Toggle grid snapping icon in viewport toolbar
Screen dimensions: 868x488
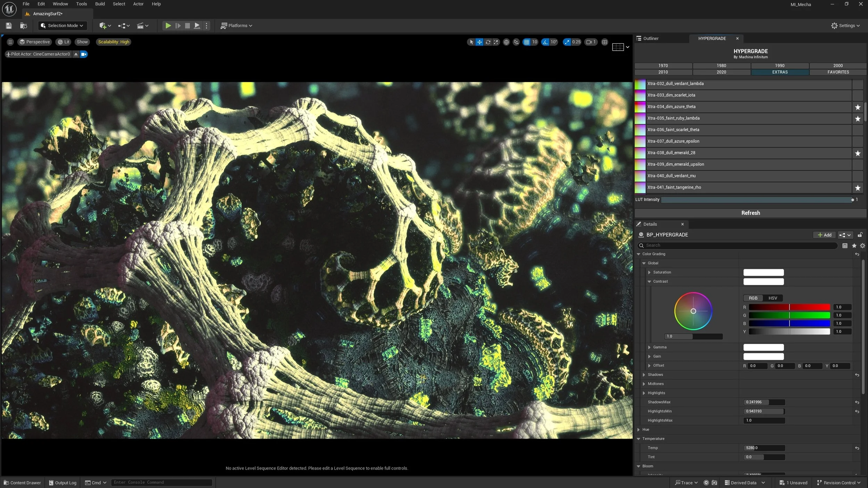(527, 42)
